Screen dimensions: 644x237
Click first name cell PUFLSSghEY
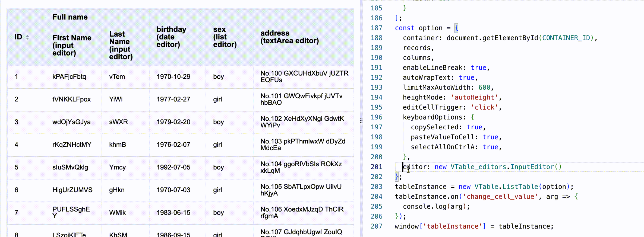tap(71, 213)
